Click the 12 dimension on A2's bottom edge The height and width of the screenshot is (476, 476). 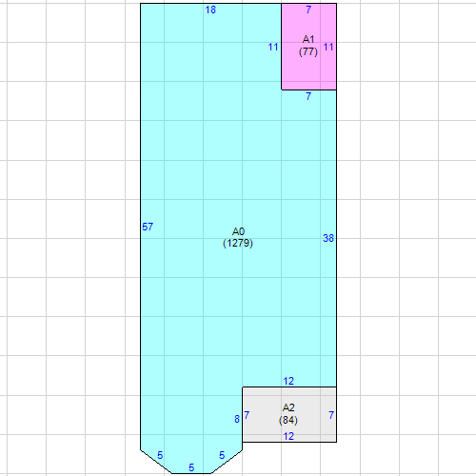click(288, 436)
